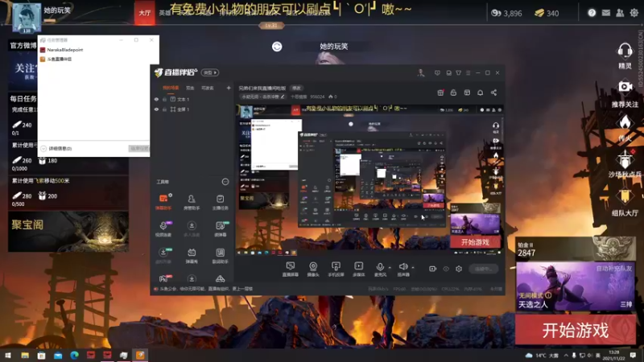
Task: Add 手机投屏 phone casting source
Action: point(336,269)
